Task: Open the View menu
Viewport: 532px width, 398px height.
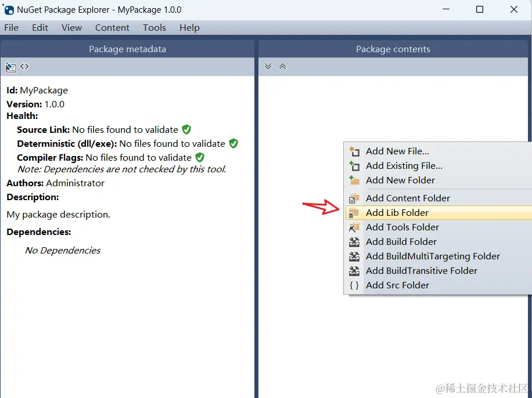Action: click(x=71, y=27)
